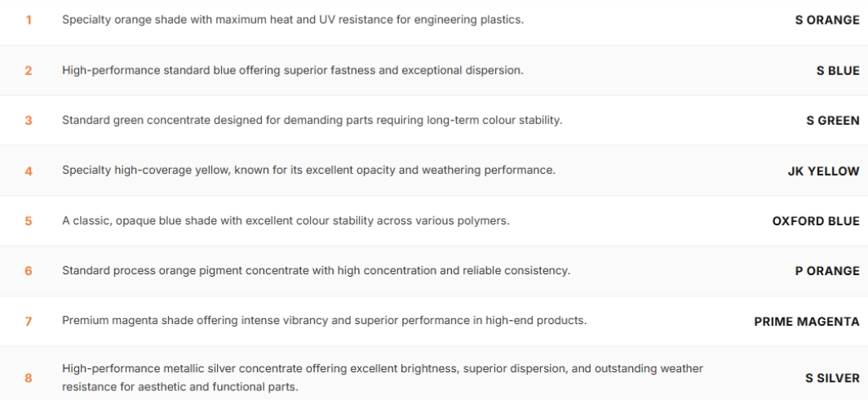Select the high-performance standard blue description

coord(293,71)
